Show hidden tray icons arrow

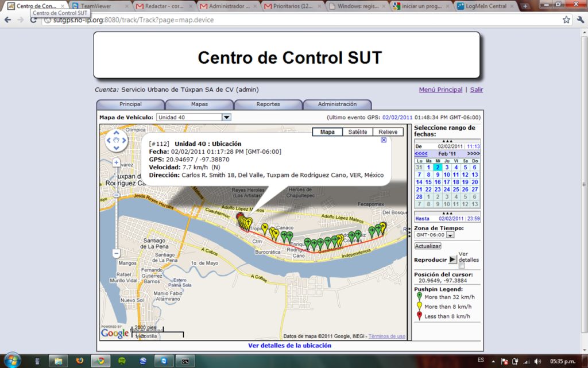coord(493,361)
